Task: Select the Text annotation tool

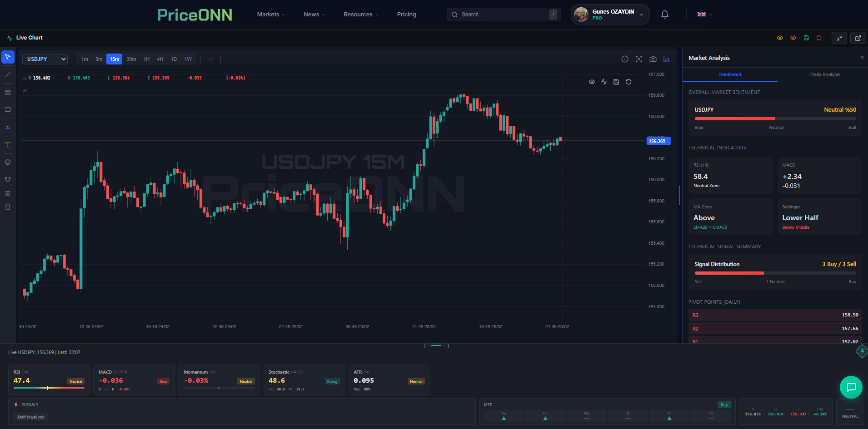Action: (8, 145)
